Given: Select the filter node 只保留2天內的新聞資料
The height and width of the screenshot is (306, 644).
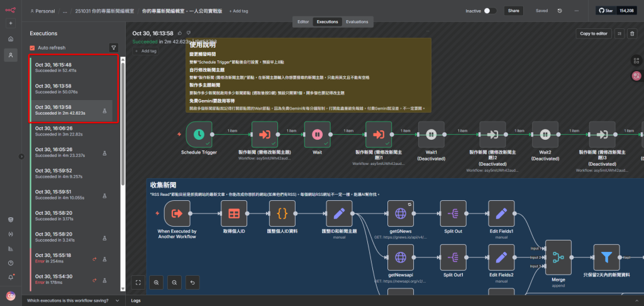Looking at the screenshot, I should point(606,258).
